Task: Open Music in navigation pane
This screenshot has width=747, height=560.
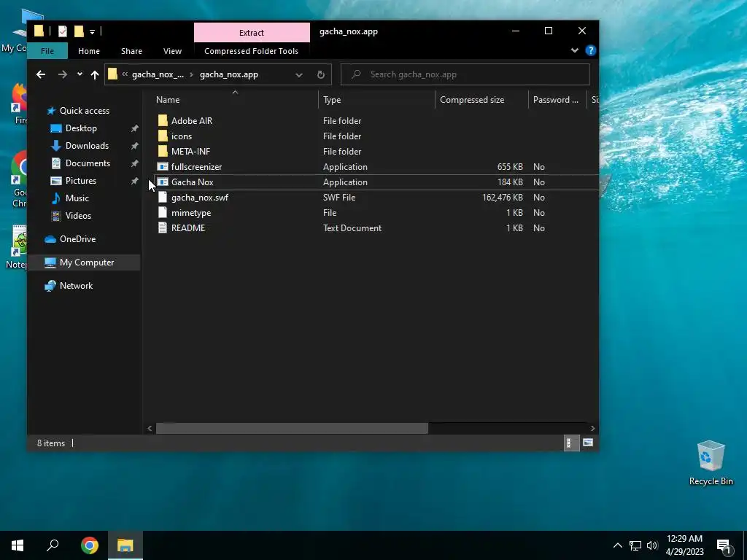Action: pyautogui.click(x=77, y=198)
